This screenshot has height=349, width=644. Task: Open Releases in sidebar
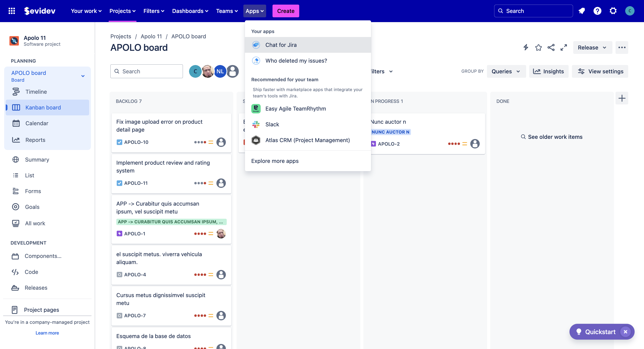pos(47,287)
